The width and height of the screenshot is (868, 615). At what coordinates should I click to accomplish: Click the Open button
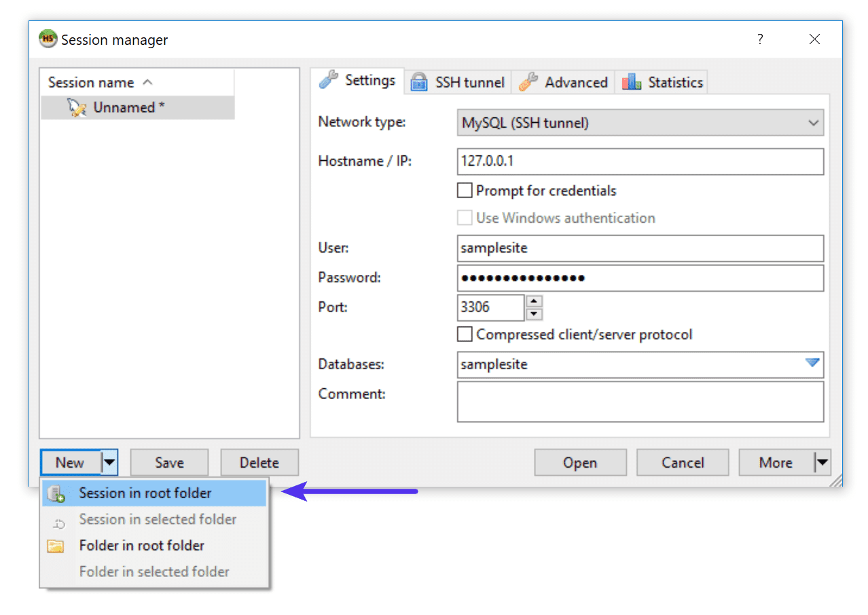[x=580, y=462]
